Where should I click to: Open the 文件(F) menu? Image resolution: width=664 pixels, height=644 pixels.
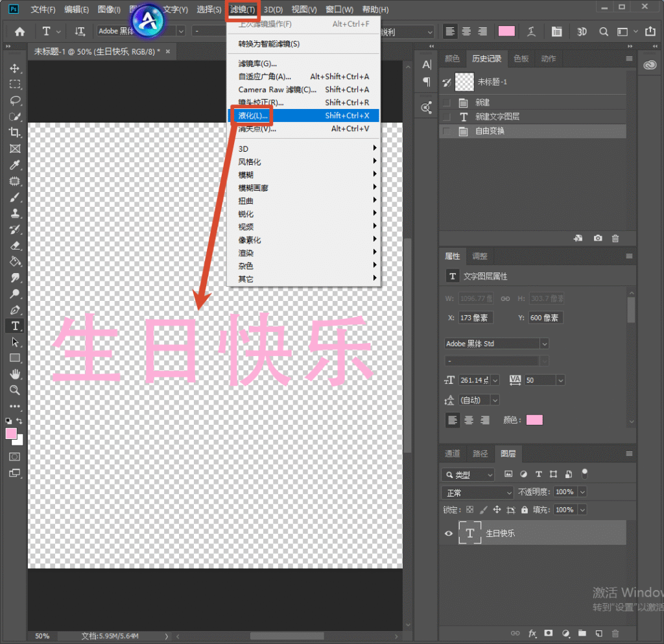[43, 9]
